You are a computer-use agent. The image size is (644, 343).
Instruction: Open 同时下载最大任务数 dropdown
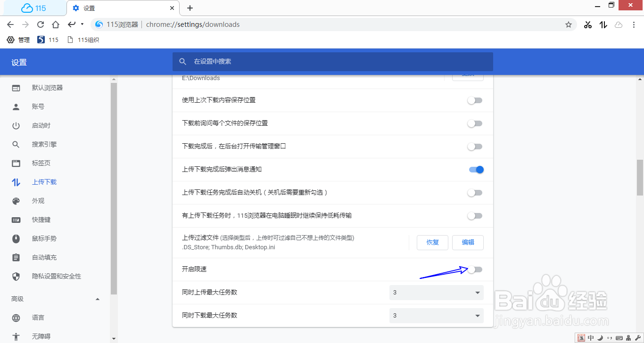click(x=436, y=315)
